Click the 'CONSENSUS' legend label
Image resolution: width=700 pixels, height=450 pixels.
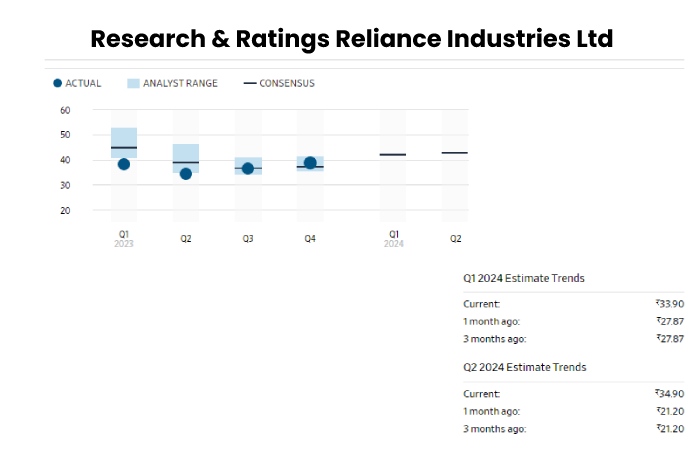(287, 83)
